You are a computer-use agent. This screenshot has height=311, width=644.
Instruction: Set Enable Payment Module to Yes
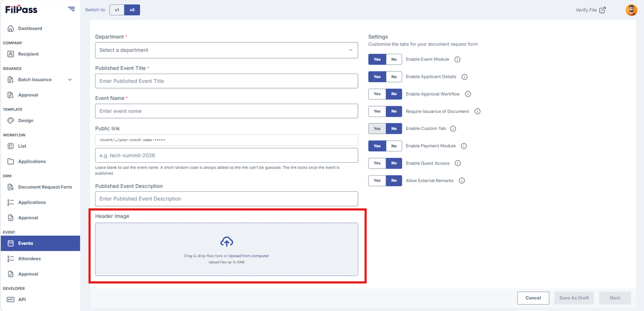point(377,146)
